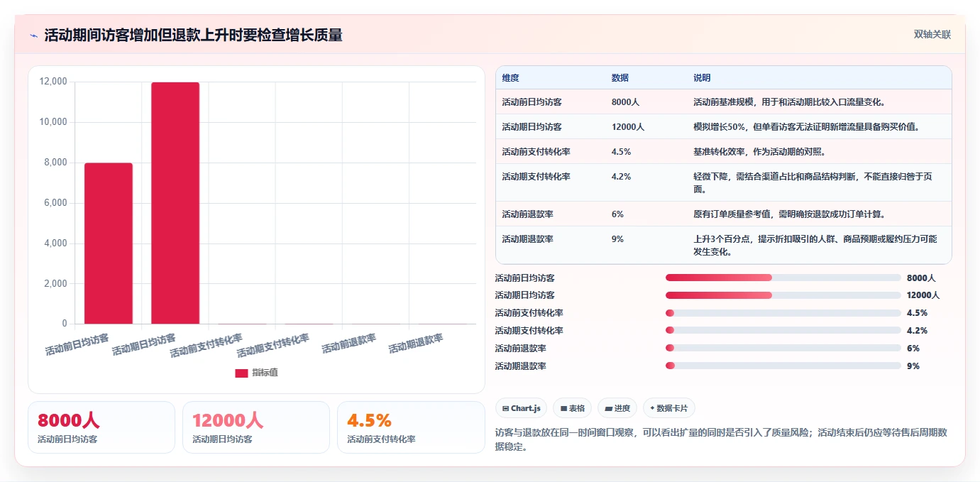Click the 6,000 y-axis label
The width and height of the screenshot is (980, 482).
point(55,203)
